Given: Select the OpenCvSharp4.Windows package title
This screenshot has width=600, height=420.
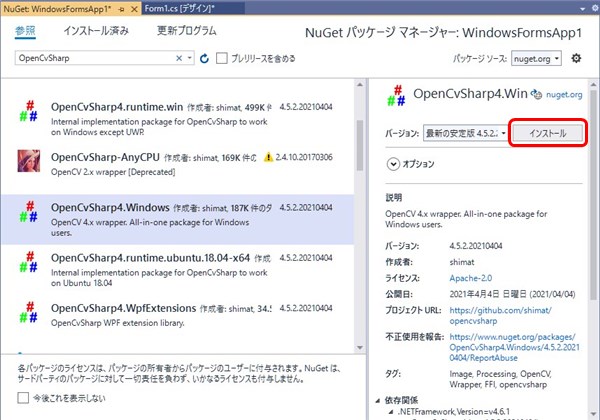Looking at the screenshot, I should click(x=110, y=207).
